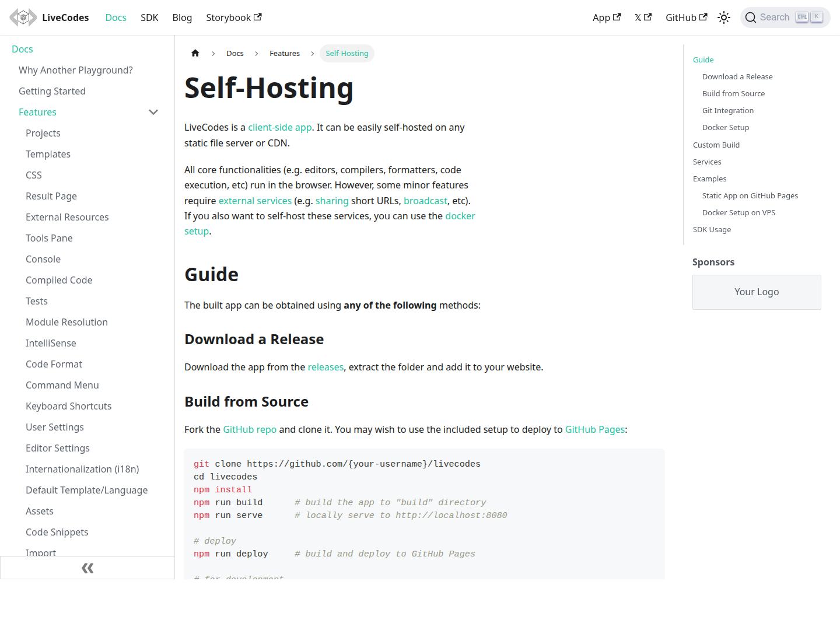The width and height of the screenshot is (840, 630).
Task: Go to CSS sidebar page
Action: 34,175
